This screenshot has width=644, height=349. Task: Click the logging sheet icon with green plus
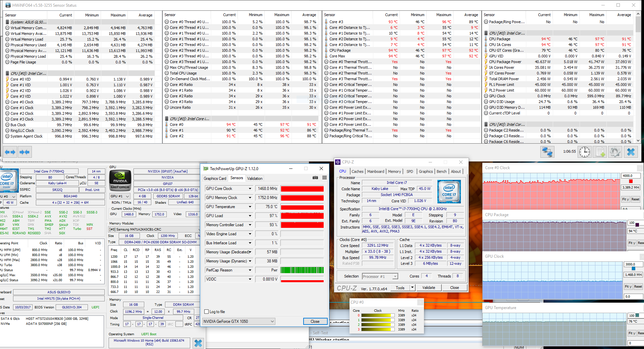coord(600,152)
